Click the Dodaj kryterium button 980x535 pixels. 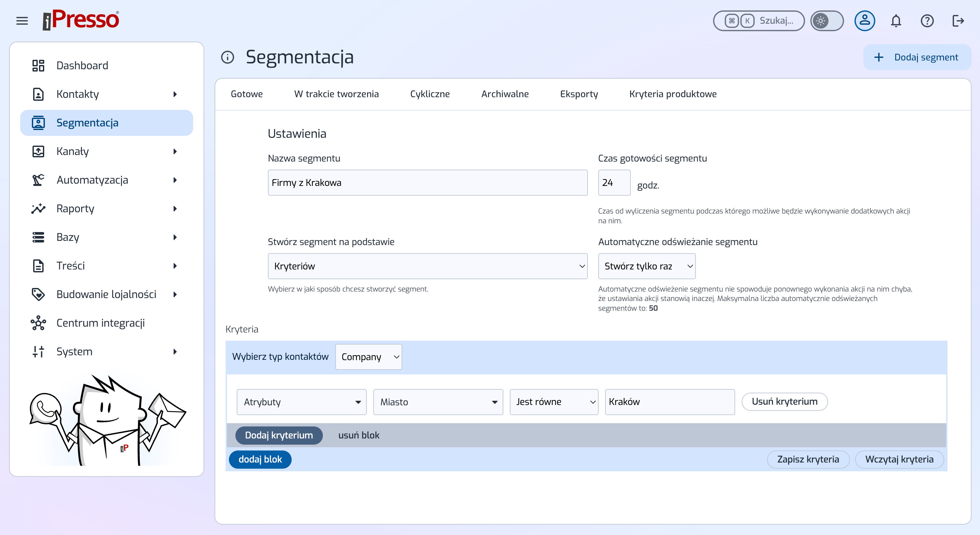(278, 435)
